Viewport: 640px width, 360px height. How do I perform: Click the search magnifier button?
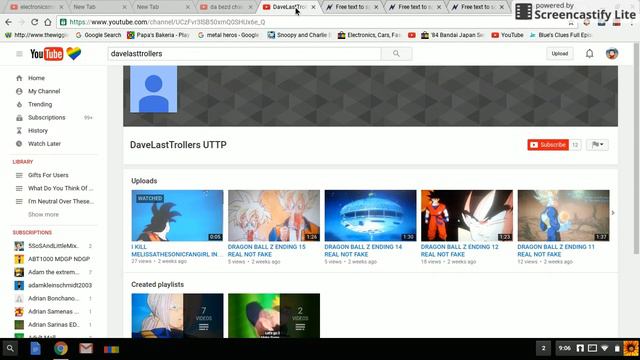click(x=396, y=53)
